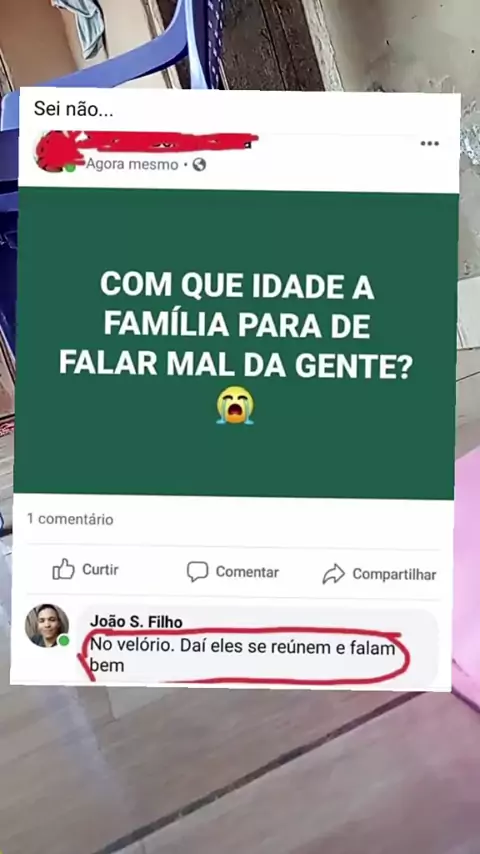Screen dimensions: 480x854
Task: Open the "1 comentário" link
Action: 70,519
